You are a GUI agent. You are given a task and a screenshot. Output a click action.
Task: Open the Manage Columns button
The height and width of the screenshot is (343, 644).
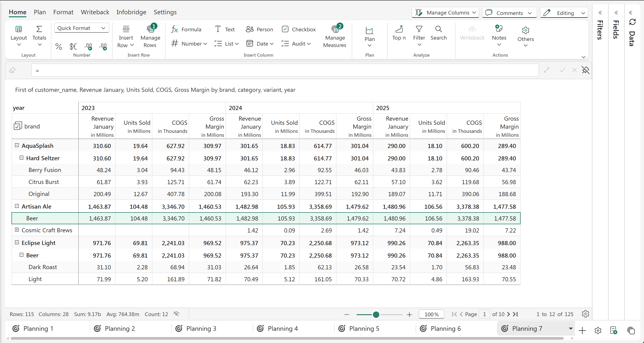click(445, 12)
